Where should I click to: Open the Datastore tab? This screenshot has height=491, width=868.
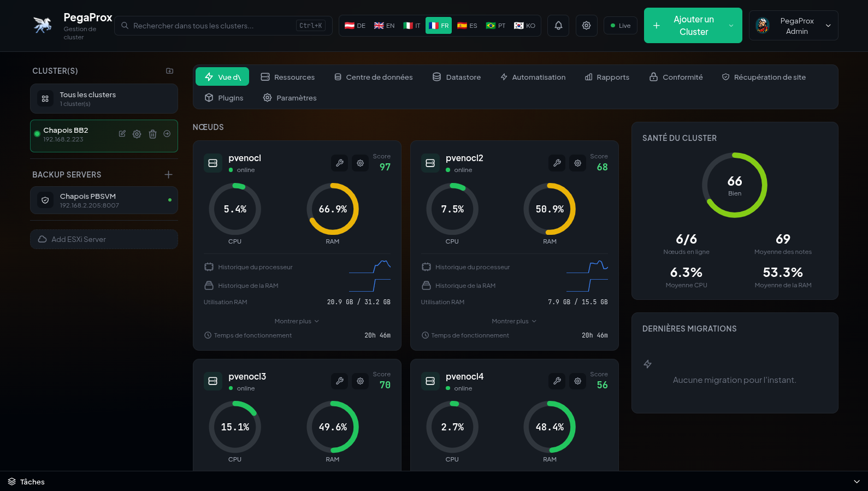pos(457,77)
